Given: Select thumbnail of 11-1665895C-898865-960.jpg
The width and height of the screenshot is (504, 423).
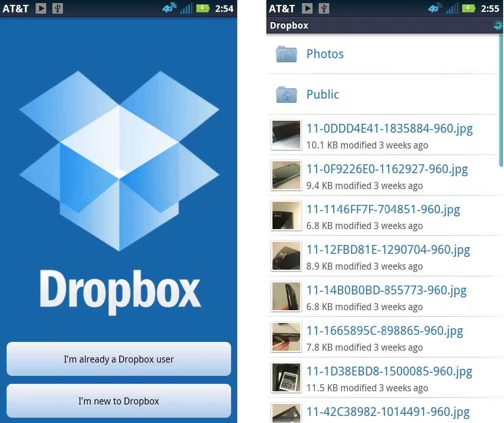Looking at the screenshot, I should tap(286, 337).
